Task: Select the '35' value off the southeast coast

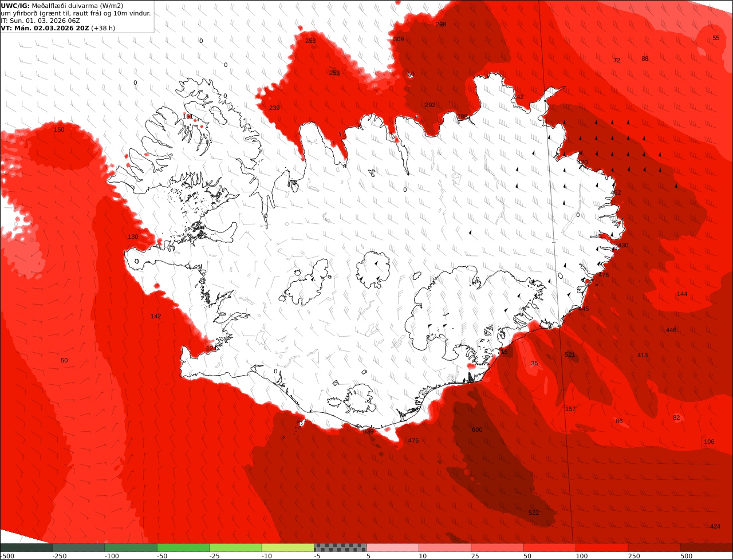Action: pyautogui.click(x=534, y=364)
